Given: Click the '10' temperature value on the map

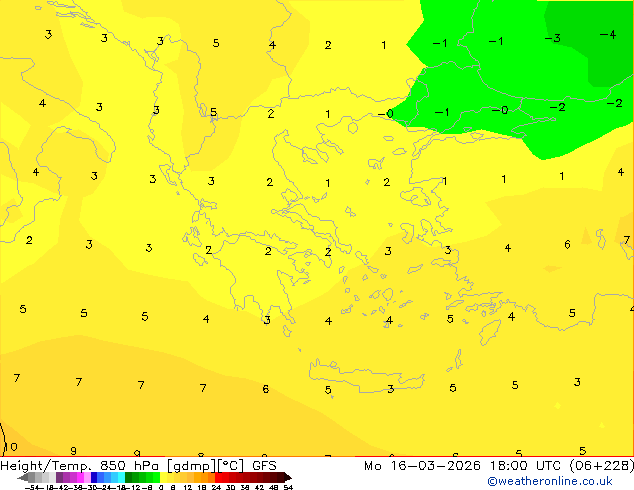Looking at the screenshot, I should tap(11, 447).
